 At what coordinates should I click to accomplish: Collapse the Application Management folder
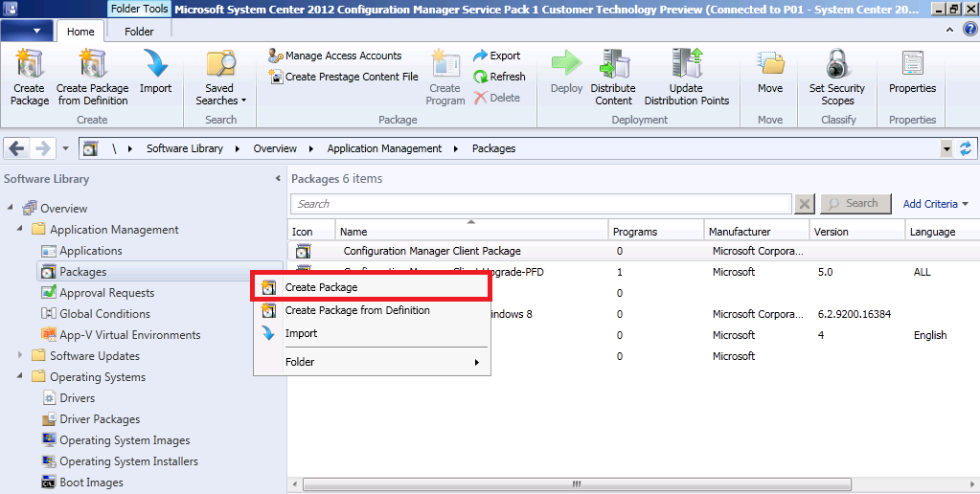click(x=20, y=229)
